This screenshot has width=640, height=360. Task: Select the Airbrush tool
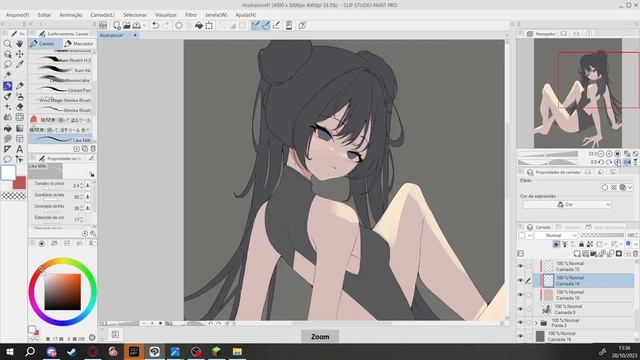pos(19,96)
